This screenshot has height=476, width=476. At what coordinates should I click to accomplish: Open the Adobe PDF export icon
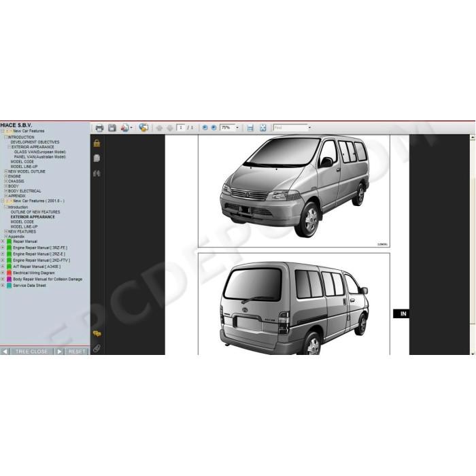click(x=124, y=128)
